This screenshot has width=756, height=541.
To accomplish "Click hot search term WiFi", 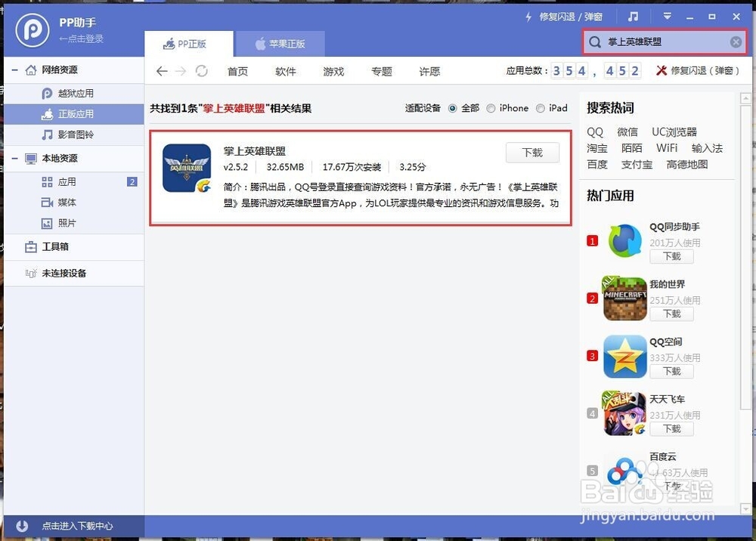I will point(667,148).
